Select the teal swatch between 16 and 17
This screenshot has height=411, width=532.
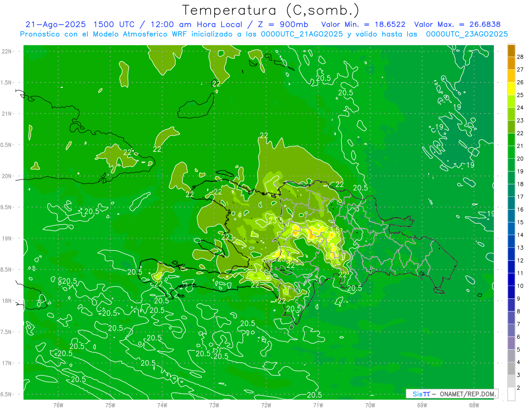[x=511, y=203]
